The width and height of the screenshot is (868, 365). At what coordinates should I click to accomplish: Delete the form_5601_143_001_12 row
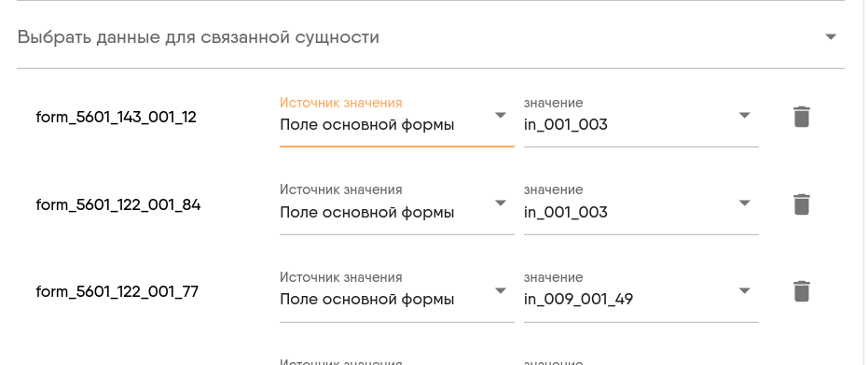coord(802,117)
